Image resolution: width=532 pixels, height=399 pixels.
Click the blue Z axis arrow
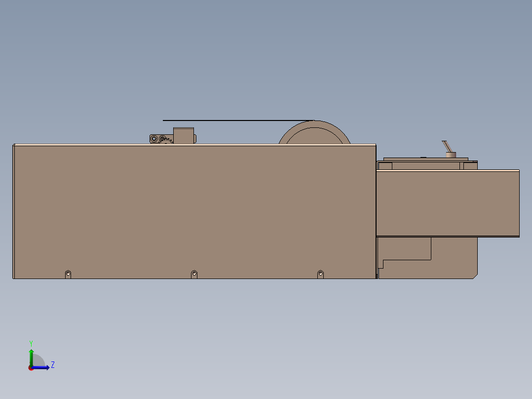40,367
